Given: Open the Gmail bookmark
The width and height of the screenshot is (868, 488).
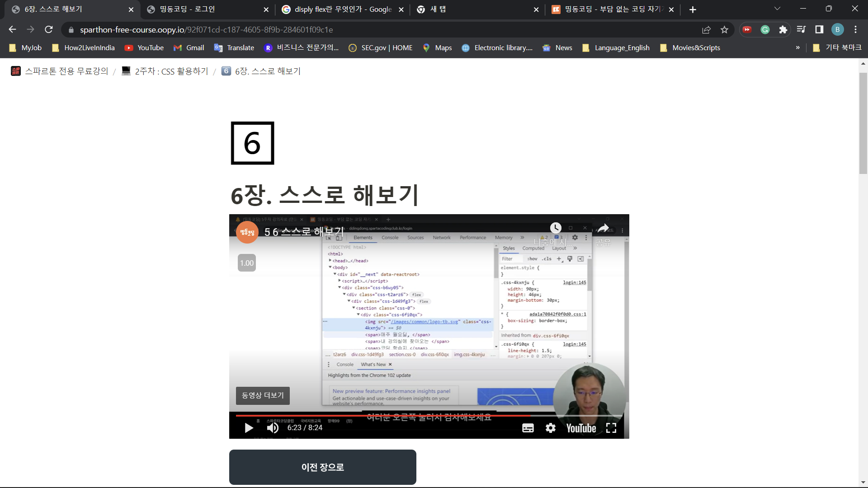Looking at the screenshot, I should click(x=189, y=47).
